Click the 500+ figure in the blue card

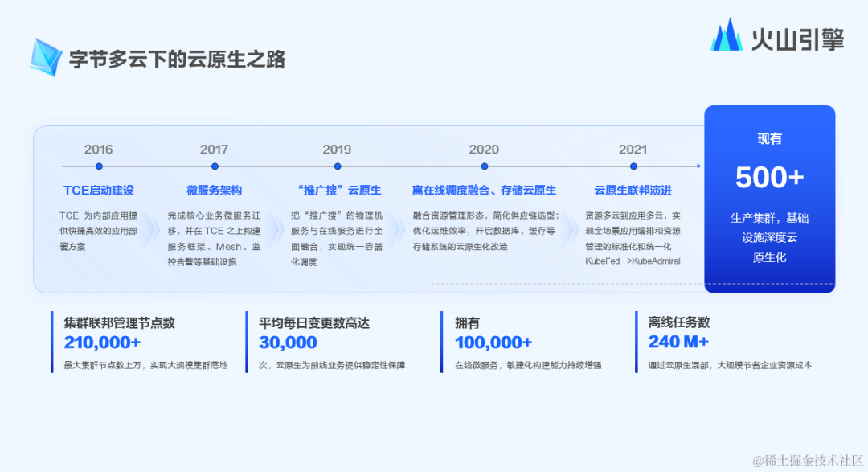click(769, 178)
